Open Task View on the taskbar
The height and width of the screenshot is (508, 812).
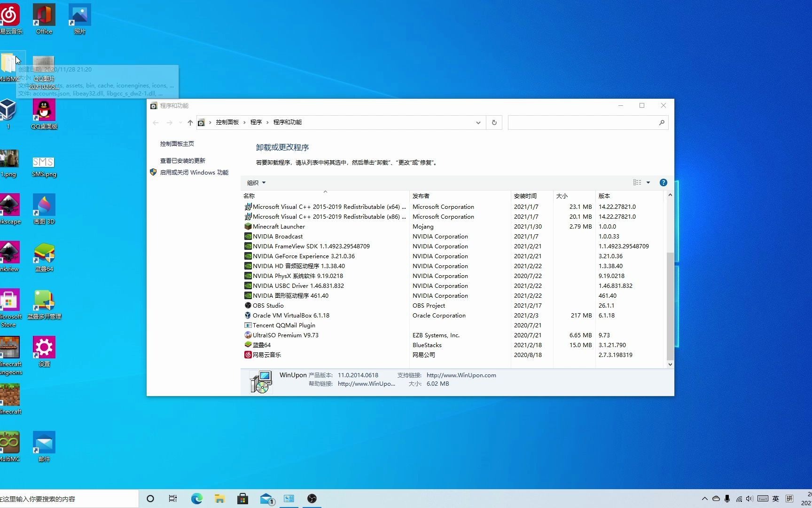coord(173,499)
